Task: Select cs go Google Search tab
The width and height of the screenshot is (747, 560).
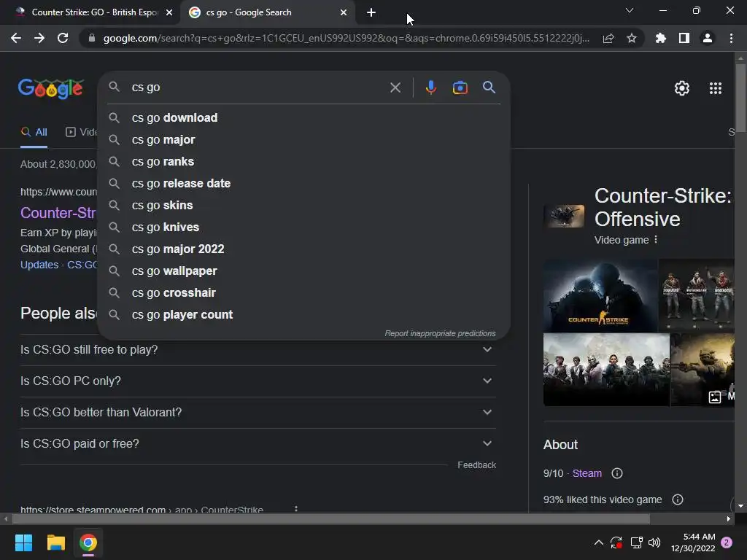Action: point(268,12)
